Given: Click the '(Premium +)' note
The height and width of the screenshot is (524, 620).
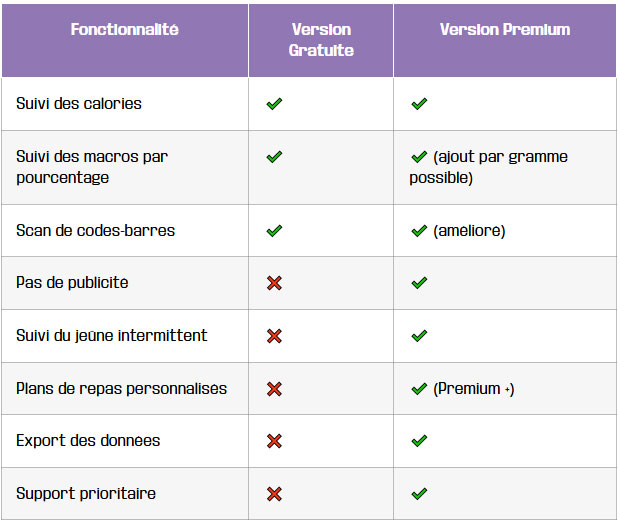Looking at the screenshot, I should click(474, 389).
